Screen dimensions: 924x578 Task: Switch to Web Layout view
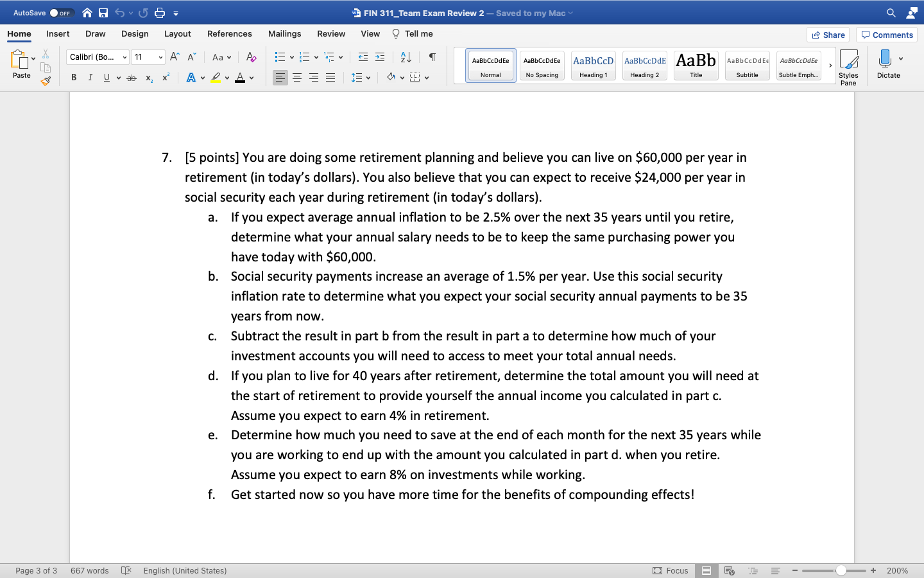tap(729, 570)
